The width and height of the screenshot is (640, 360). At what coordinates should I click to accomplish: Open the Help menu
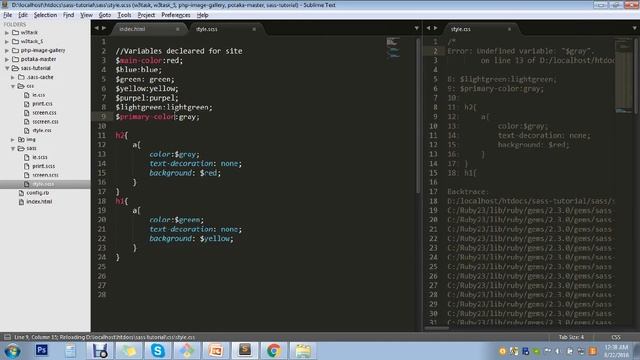pyautogui.click(x=202, y=15)
